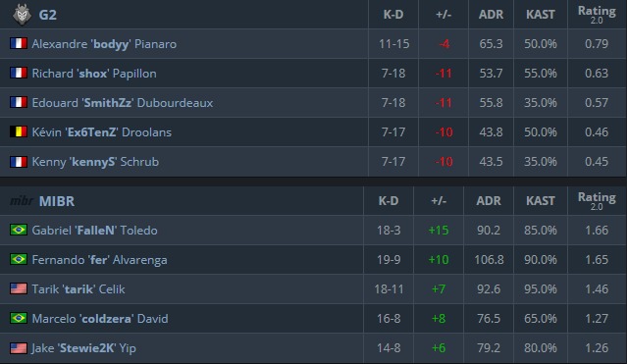Click the G2 table Rating 2.0 header
Image resolution: width=627 pixels, height=364 pixels.
[x=597, y=15]
